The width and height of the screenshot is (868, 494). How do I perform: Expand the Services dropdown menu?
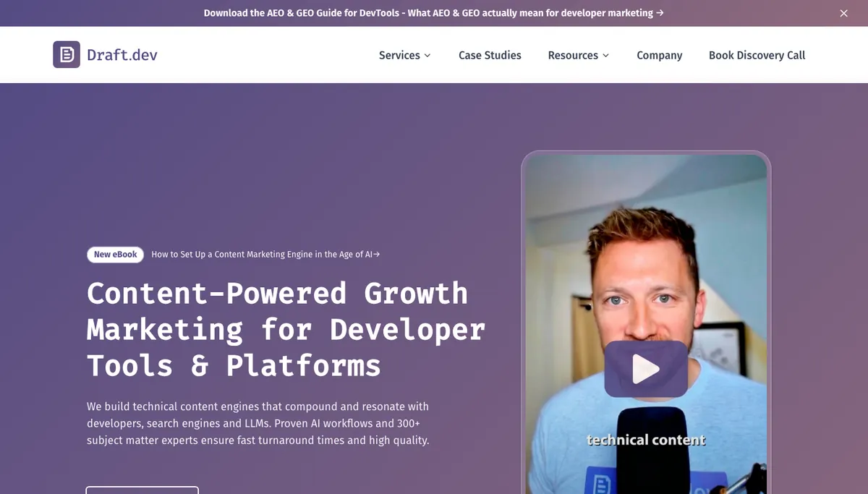click(405, 55)
